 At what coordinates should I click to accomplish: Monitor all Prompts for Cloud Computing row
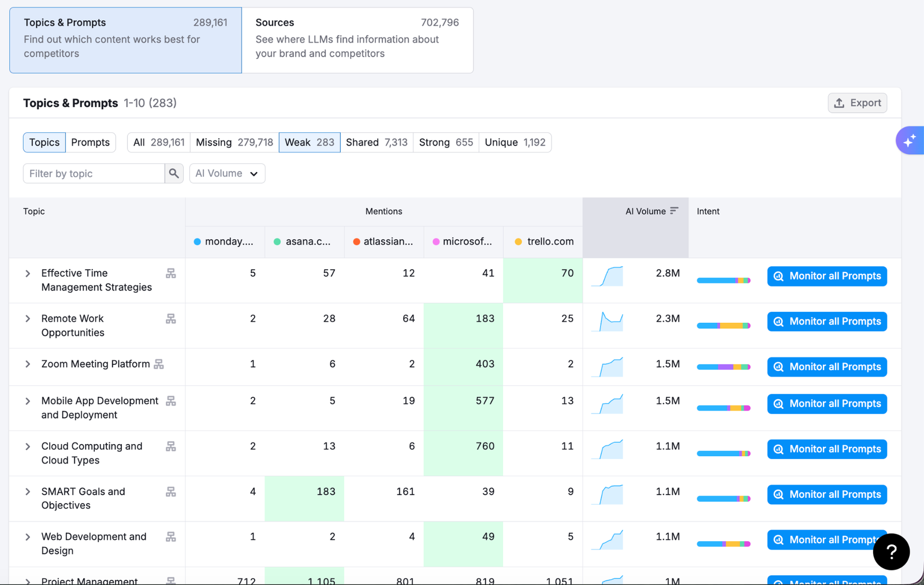click(827, 449)
